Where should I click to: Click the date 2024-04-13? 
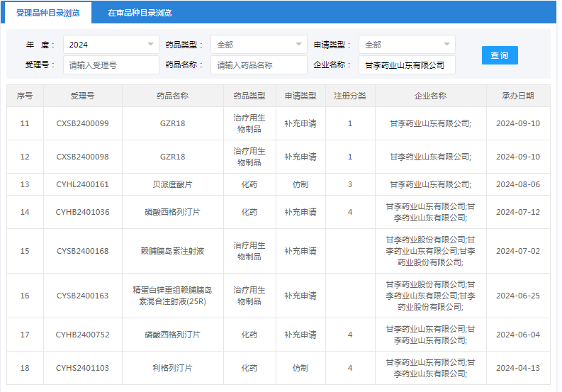tap(518, 368)
